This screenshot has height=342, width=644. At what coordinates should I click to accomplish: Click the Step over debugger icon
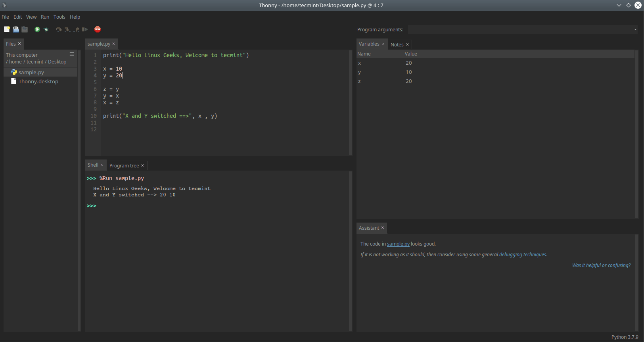(59, 29)
